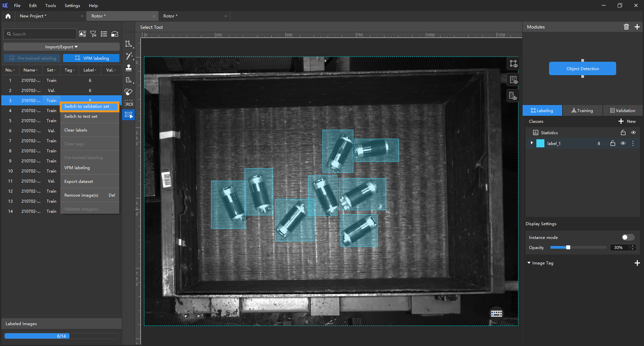Expand label_1 class tree arrow
Screen dimensions: 644x346
click(532, 143)
